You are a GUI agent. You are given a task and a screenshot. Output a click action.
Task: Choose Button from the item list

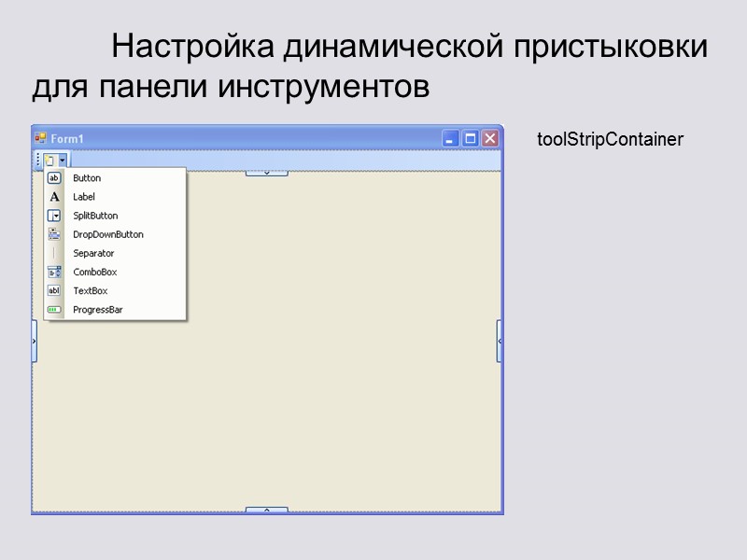click(115, 178)
